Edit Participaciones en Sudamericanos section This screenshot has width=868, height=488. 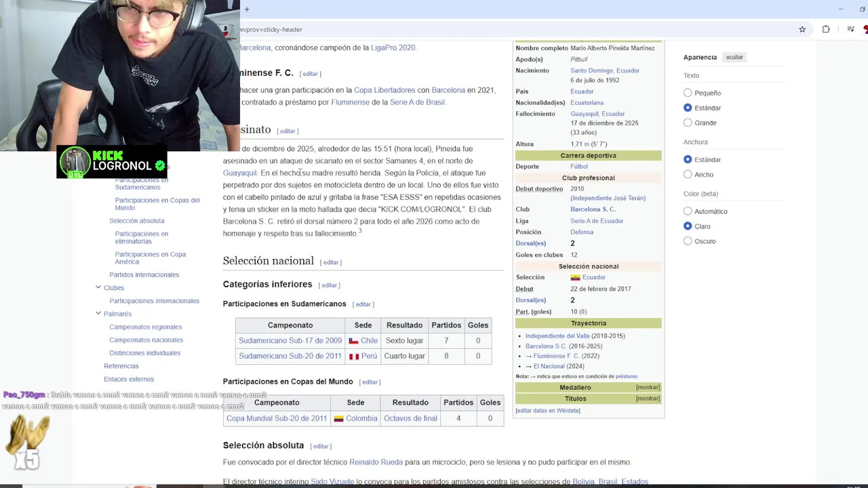coord(363,304)
